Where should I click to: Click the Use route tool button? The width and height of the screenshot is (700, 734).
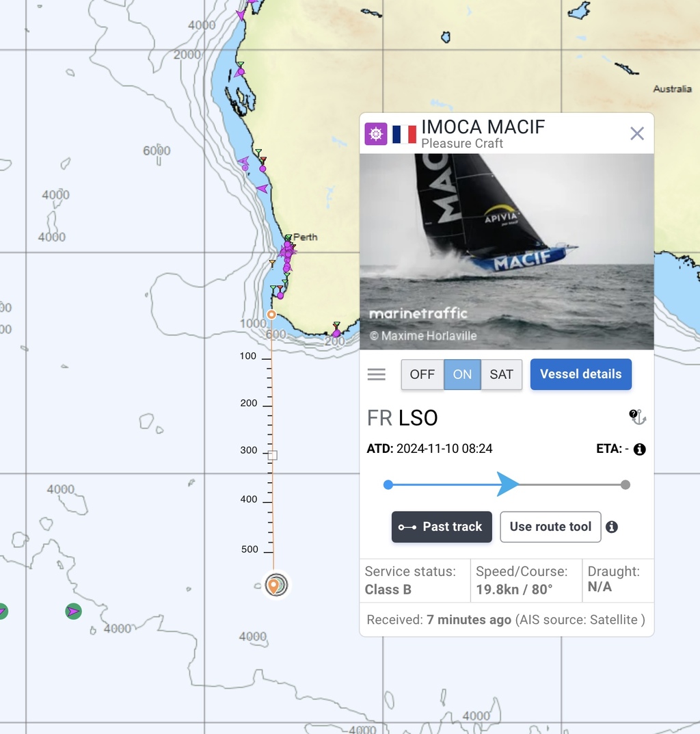(550, 527)
